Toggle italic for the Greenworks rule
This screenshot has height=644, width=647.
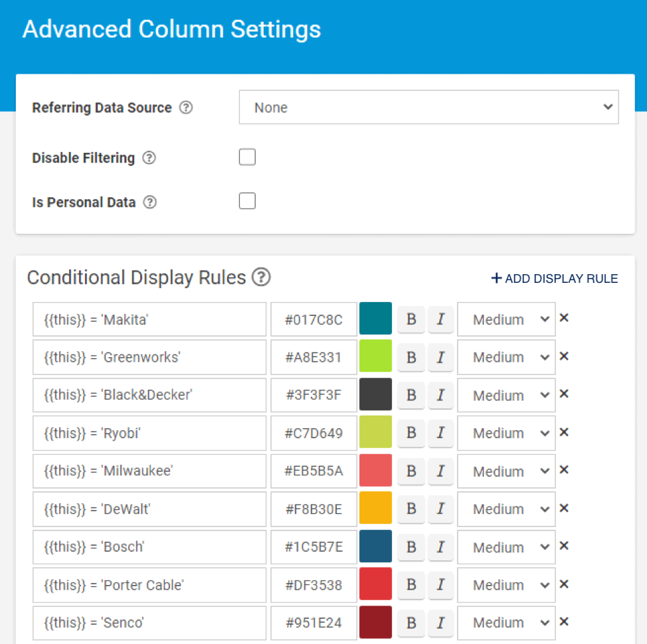[x=440, y=357]
